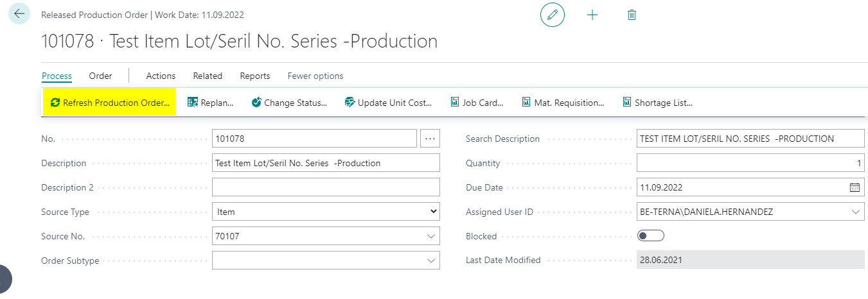This screenshot has height=299, width=868.
Task: Click the trash delete icon
Action: pos(632,15)
